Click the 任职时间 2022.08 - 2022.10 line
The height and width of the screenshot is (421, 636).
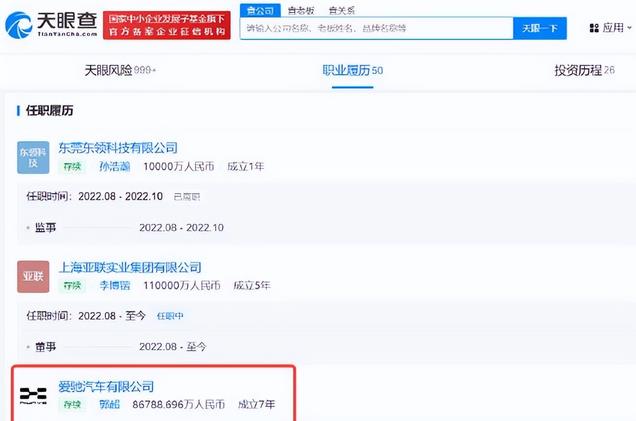click(95, 196)
